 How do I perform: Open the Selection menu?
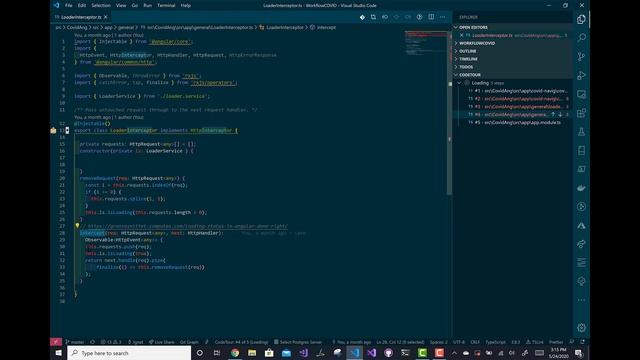(x=101, y=5)
